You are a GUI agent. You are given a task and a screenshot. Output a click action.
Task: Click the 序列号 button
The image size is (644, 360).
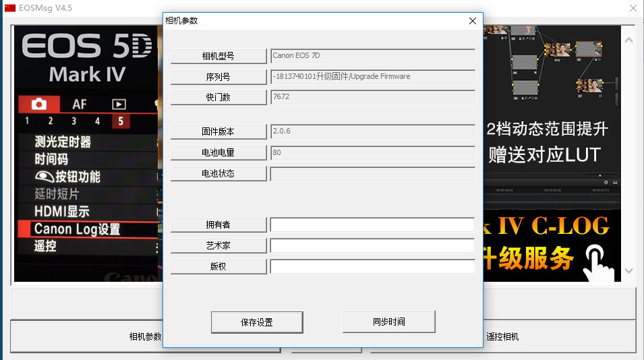coord(218,77)
